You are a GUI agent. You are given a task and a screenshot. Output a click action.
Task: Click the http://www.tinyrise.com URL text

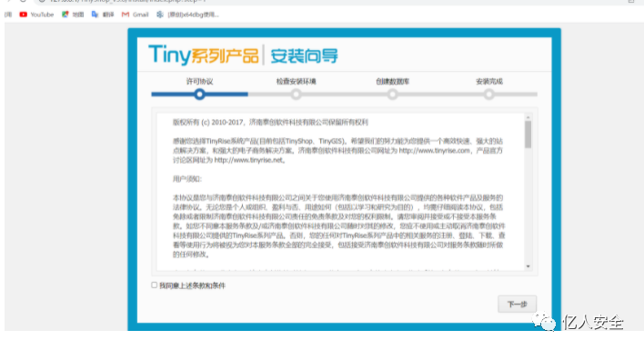pyautogui.click(x=434, y=151)
